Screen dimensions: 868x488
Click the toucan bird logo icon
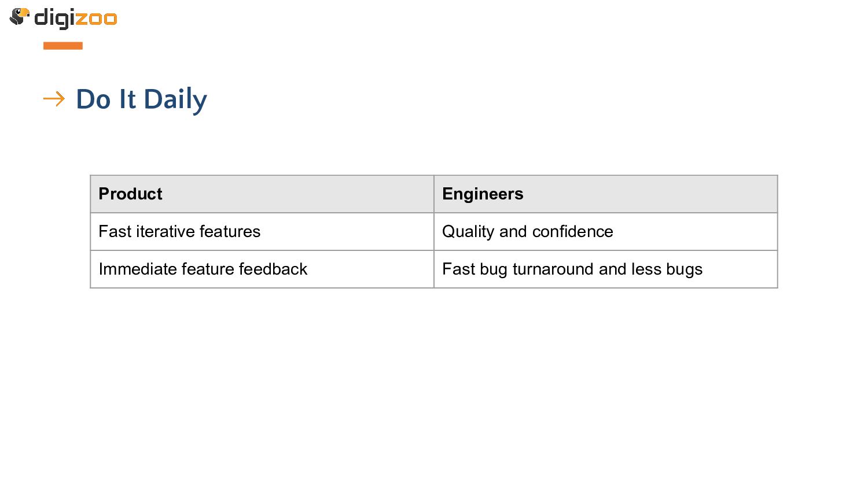tap(19, 17)
